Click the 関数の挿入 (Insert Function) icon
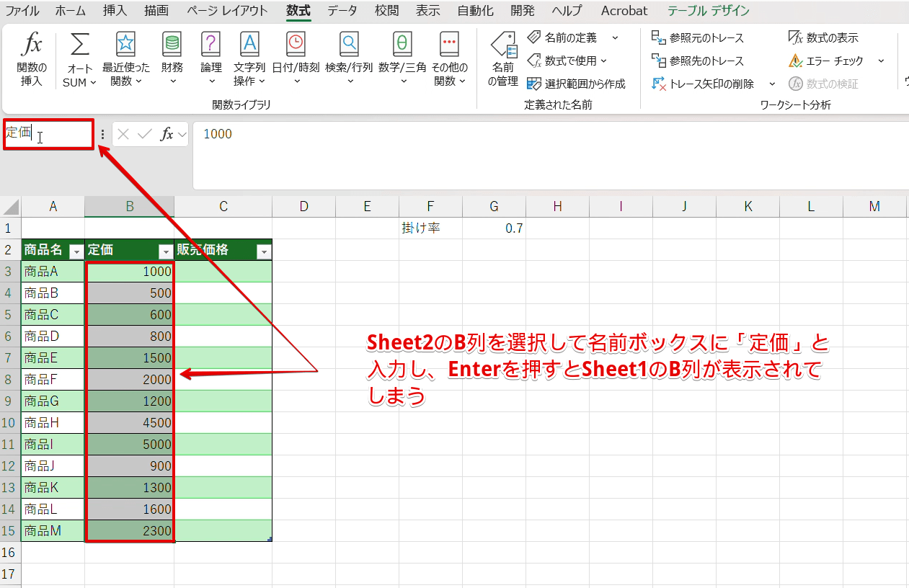The image size is (909, 588). [32, 45]
